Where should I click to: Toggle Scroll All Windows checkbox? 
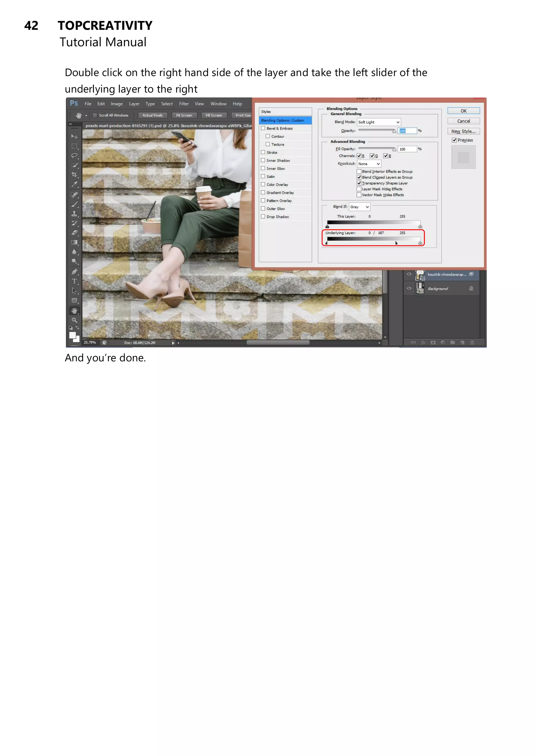pyautogui.click(x=95, y=115)
